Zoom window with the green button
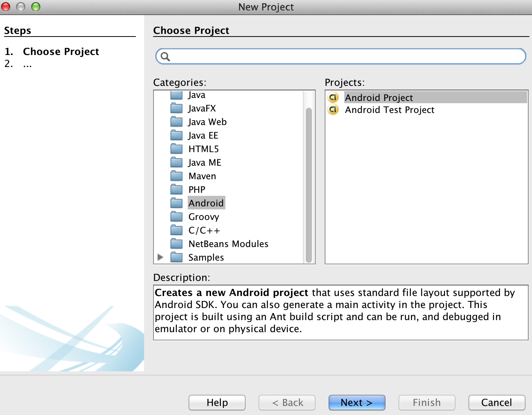The height and width of the screenshot is (415, 532). (36, 7)
